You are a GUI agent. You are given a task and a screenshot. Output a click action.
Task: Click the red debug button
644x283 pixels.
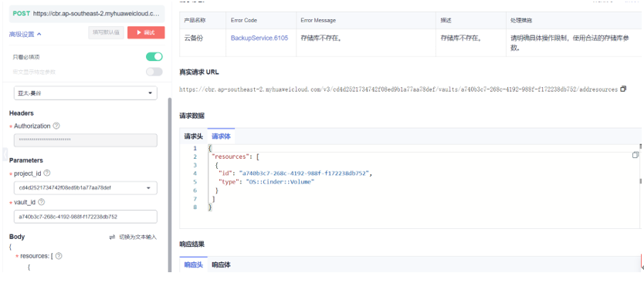(x=146, y=32)
